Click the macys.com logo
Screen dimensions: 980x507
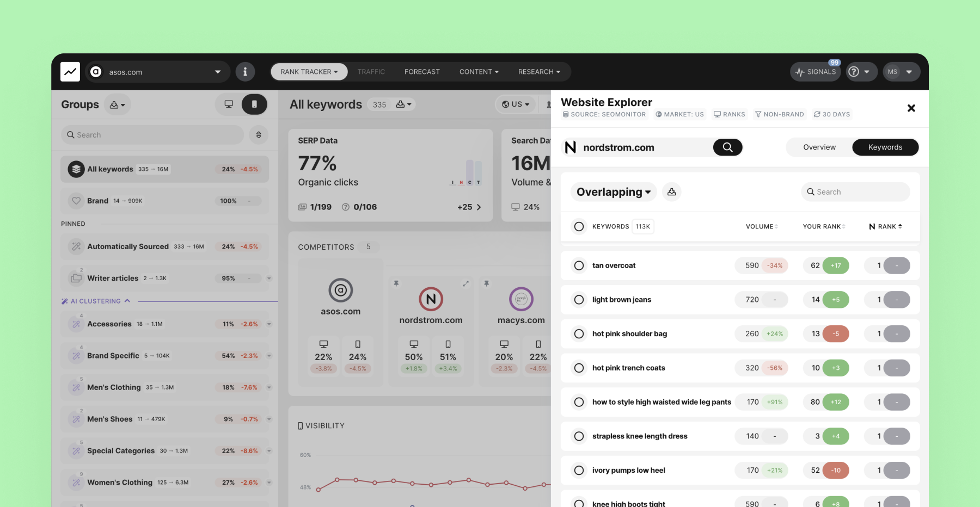coord(521,299)
